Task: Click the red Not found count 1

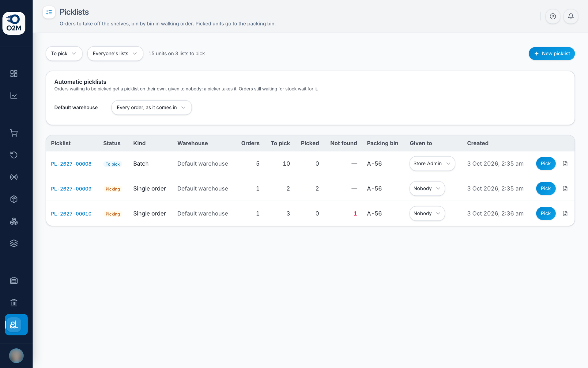Action: pyautogui.click(x=355, y=213)
